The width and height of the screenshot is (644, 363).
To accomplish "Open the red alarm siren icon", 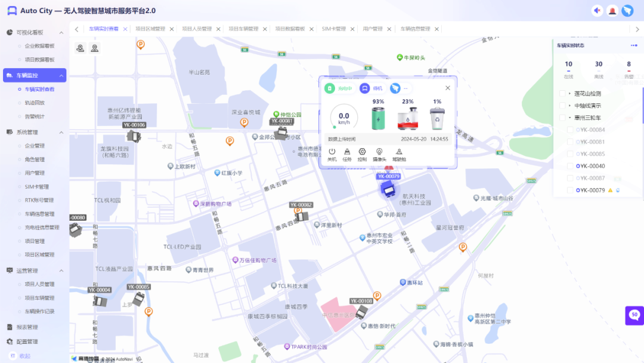I will pyautogui.click(x=612, y=11).
